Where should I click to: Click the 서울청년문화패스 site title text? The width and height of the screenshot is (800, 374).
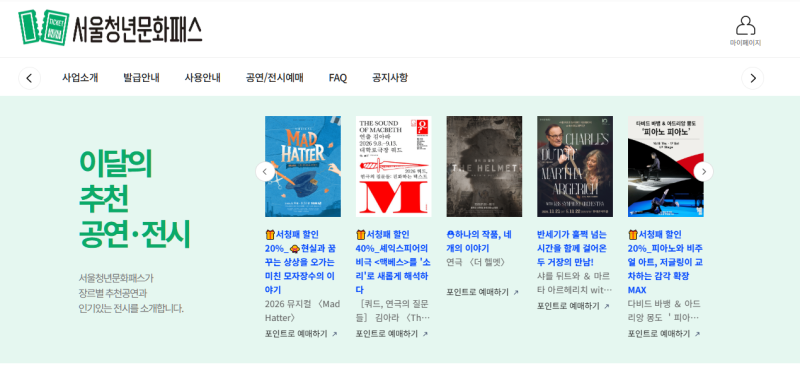[137, 29]
